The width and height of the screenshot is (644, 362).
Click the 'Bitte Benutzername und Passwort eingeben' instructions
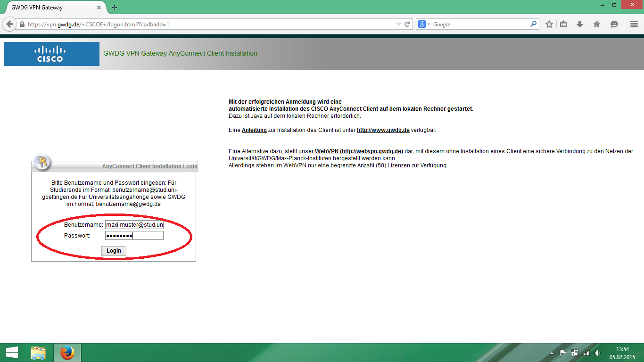(x=114, y=193)
